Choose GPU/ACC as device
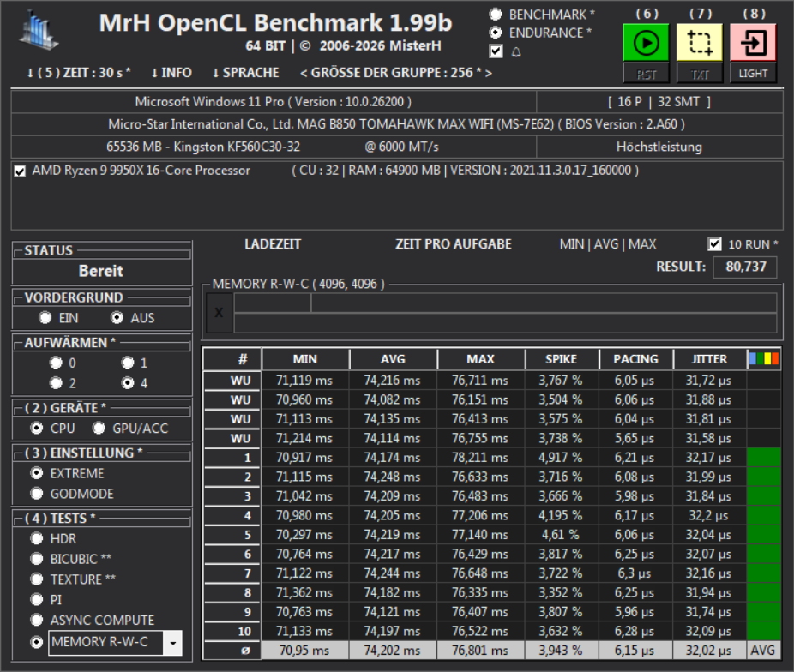 (x=99, y=428)
